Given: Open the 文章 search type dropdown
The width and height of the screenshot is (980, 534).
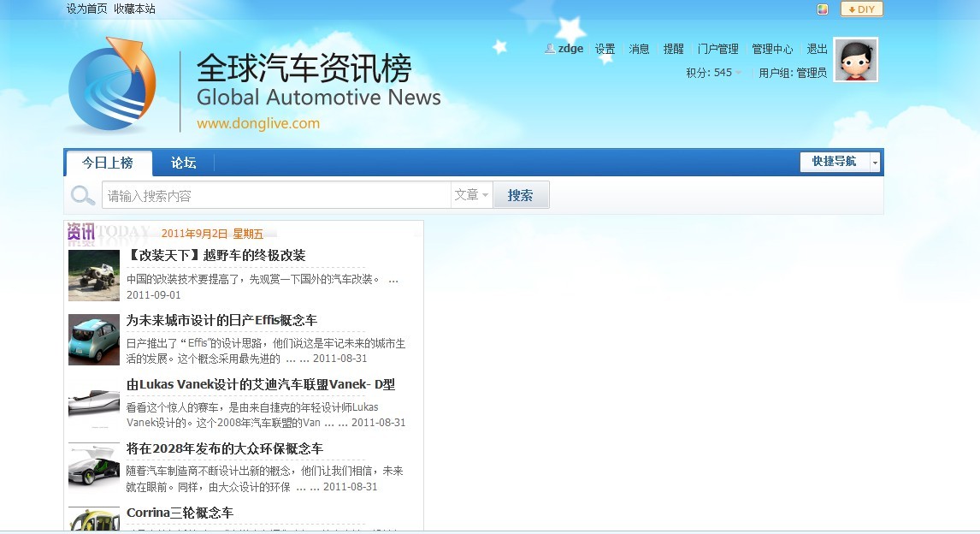Looking at the screenshot, I should [471, 195].
